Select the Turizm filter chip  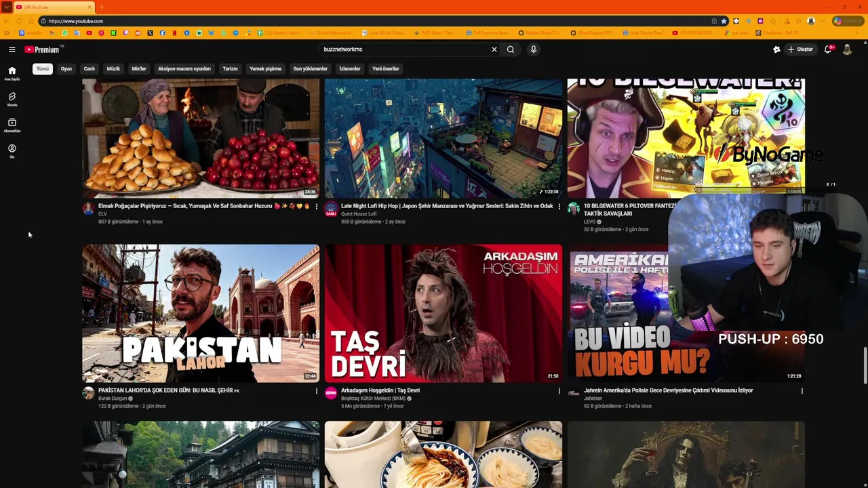[231, 68]
